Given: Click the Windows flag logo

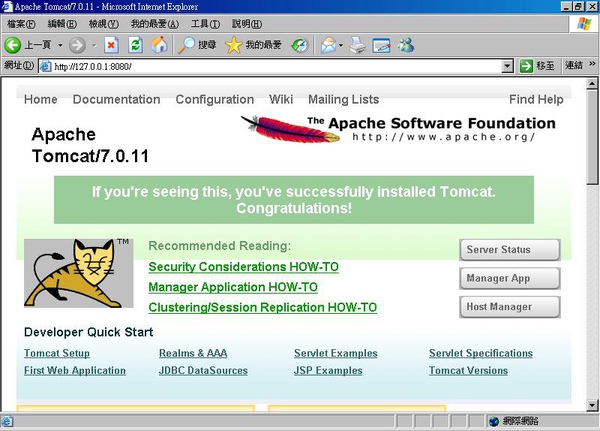Looking at the screenshot, I should [584, 24].
